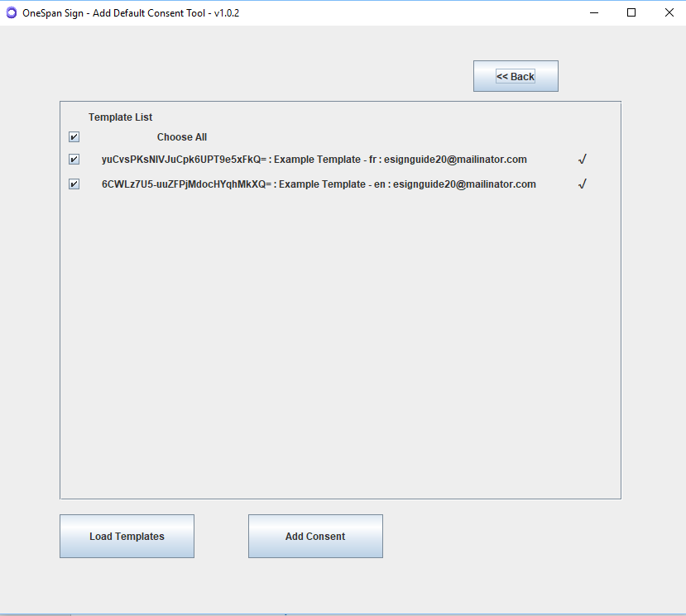Click the Load Templates button
This screenshot has width=686, height=616.
click(x=127, y=536)
